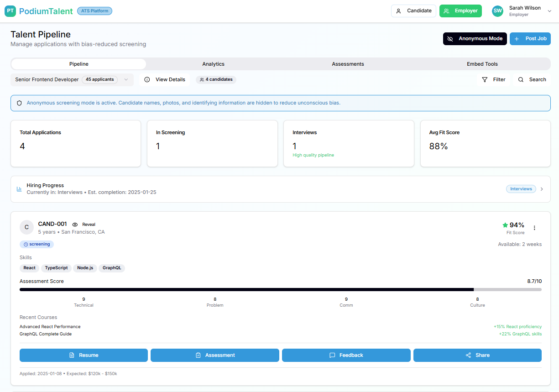Expand Hiring Progress with the chevron arrow

(542, 189)
